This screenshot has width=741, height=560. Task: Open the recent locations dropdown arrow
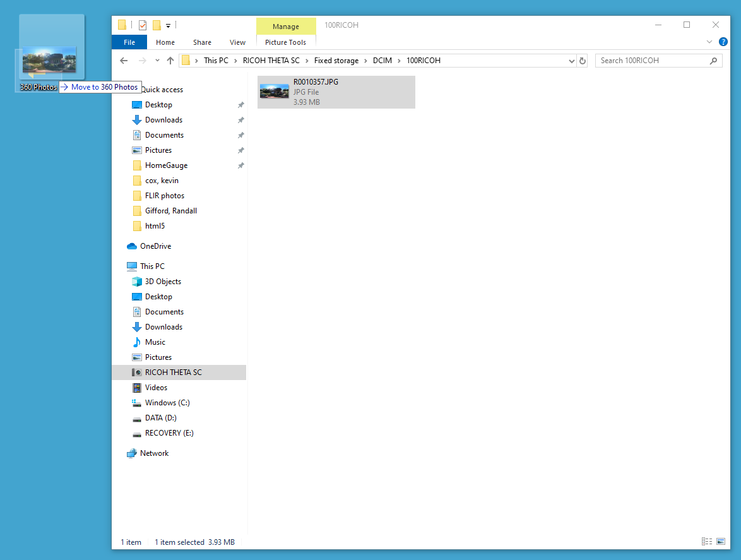(157, 61)
